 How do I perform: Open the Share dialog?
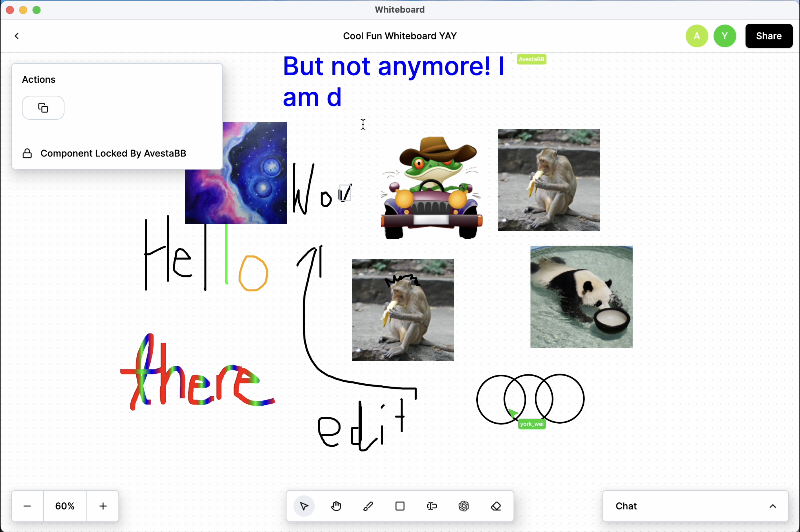[768, 36]
